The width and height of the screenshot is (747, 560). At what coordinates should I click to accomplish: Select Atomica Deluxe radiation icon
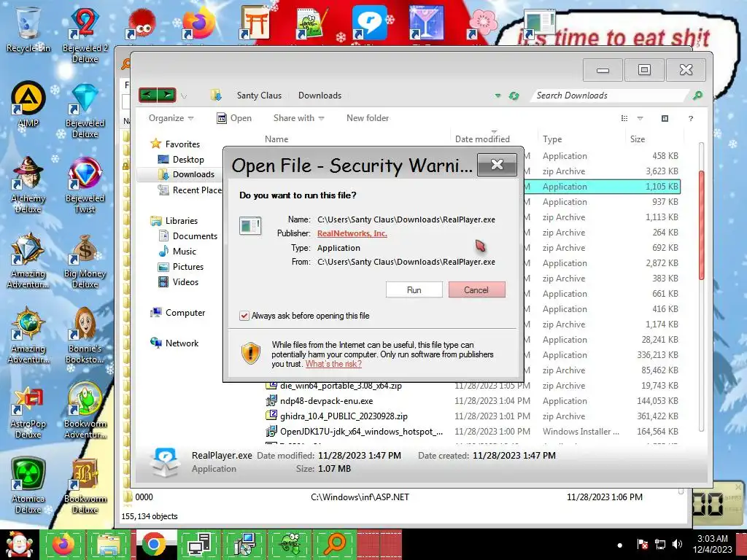(28, 486)
